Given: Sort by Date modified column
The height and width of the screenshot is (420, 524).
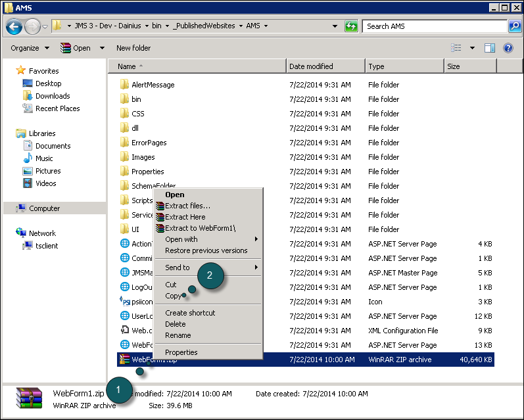Looking at the screenshot, I should tap(326, 66).
